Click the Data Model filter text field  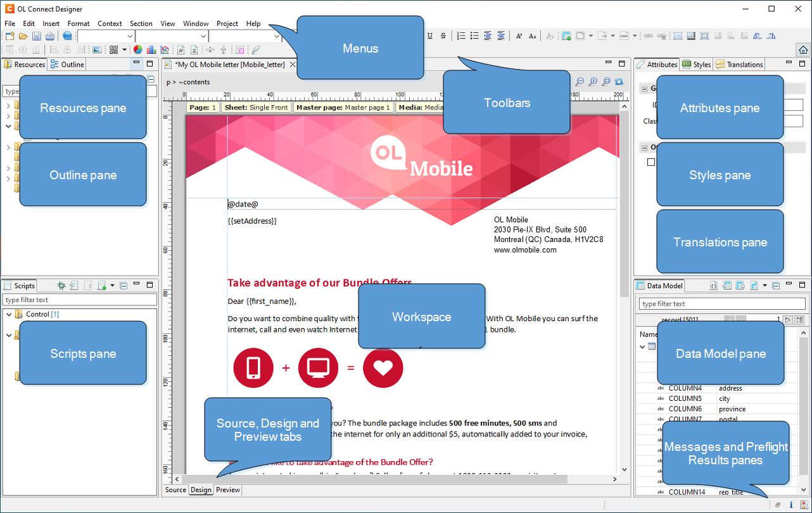[x=721, y=304]
